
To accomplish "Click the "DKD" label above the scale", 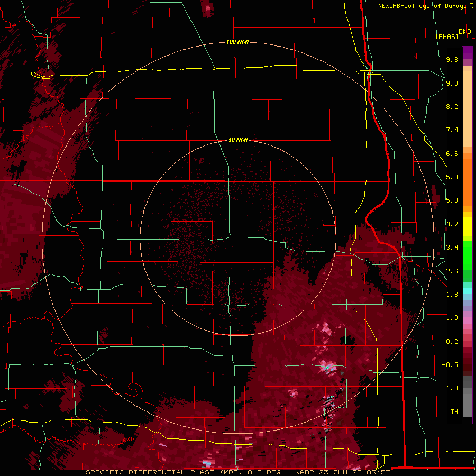I will [x=465, y=32].
